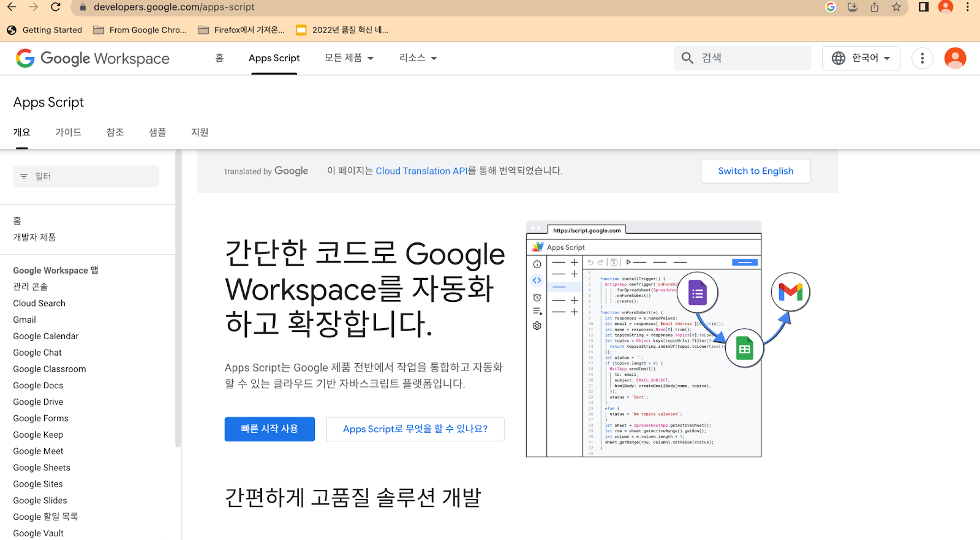This screenshot has height=540, width=980.
Task: Click the search magnifier icon
Action: (x=687, y=58)
